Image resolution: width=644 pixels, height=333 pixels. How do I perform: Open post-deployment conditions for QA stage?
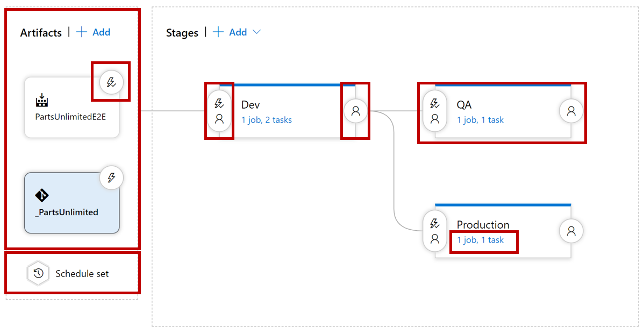(571, 111)
